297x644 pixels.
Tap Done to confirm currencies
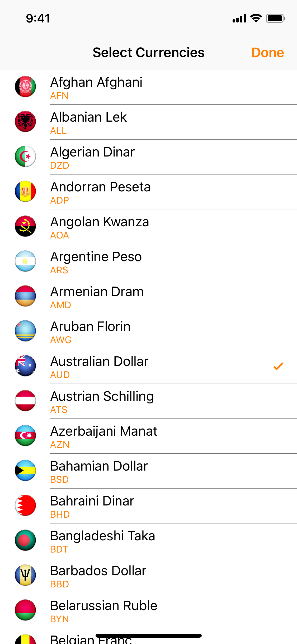[267, 53]
